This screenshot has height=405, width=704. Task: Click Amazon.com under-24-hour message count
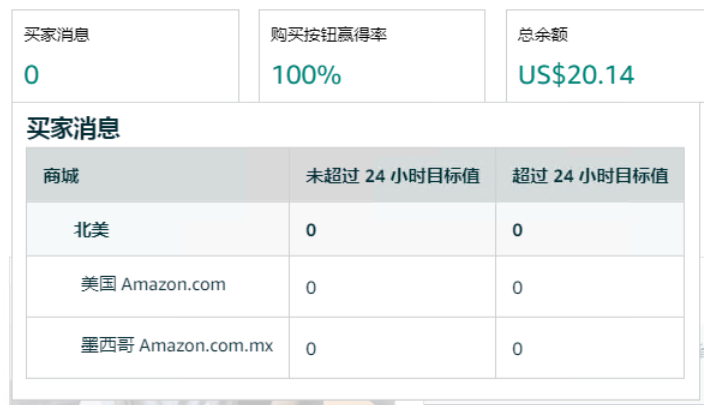click(311, 288)
